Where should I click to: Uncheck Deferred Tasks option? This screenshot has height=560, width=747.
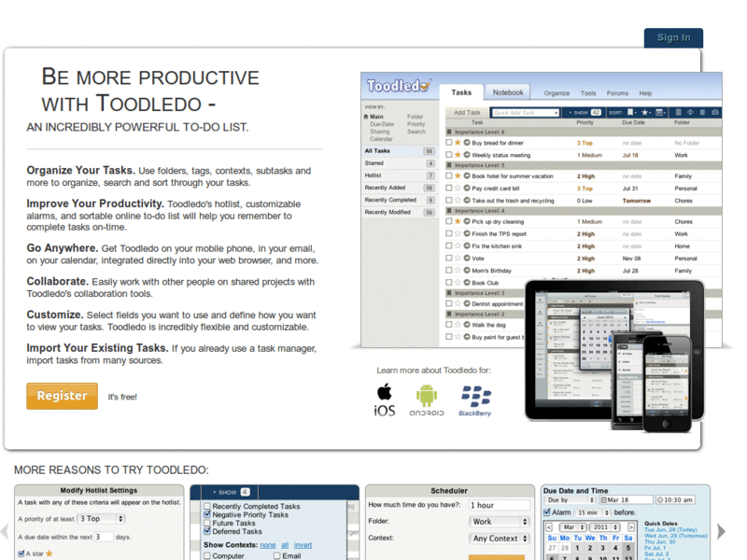tap(207, 531)
